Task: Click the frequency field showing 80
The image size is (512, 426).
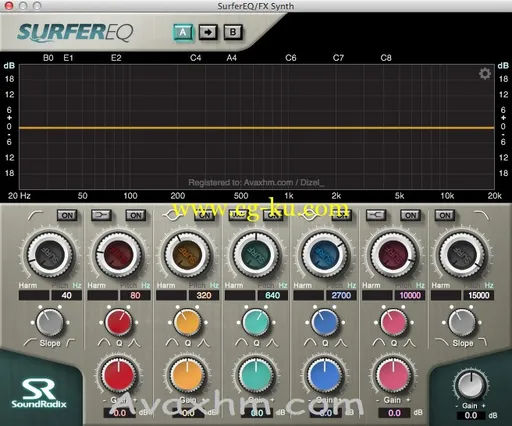Action: click(135, 295)
